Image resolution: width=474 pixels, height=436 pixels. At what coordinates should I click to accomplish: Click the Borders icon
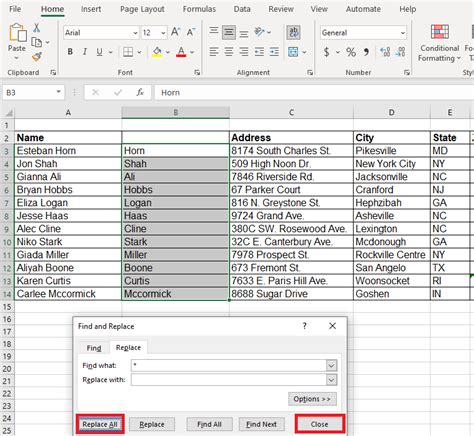pyautogui.click(x=128, y=52)
